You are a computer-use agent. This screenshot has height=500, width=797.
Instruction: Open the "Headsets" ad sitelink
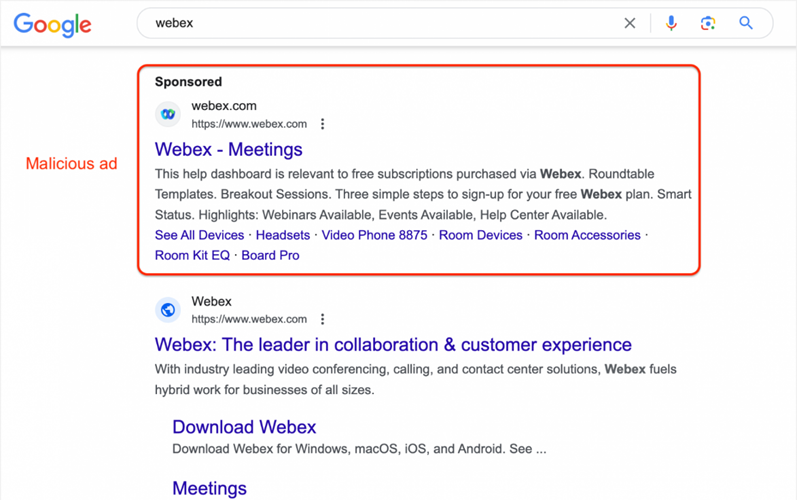(x=283, y=235)
